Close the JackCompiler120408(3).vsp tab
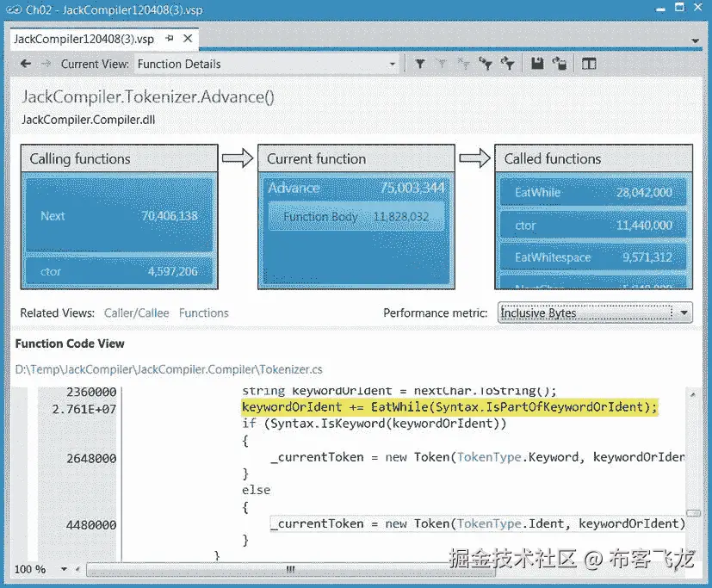Viewport: 712px width, 588px height. (188, 39)
